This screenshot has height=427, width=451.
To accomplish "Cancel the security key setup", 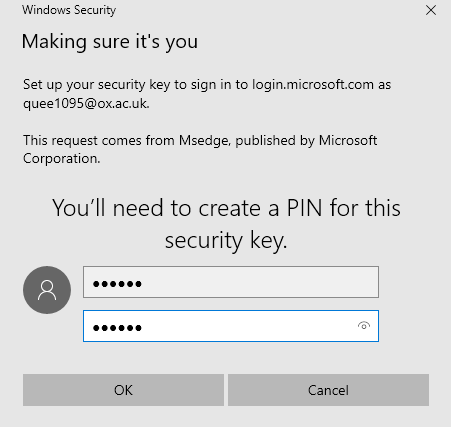I will pos(328,390).
